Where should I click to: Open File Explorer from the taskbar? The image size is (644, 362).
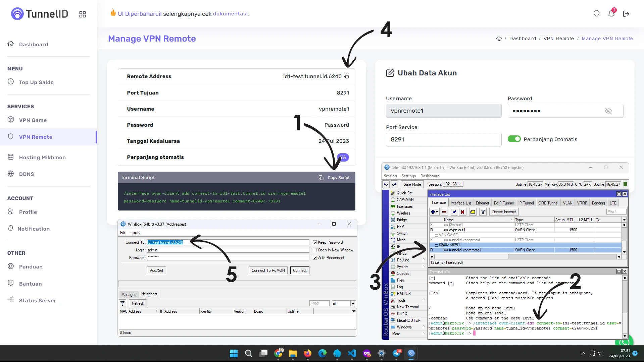(x=293, y=353)
